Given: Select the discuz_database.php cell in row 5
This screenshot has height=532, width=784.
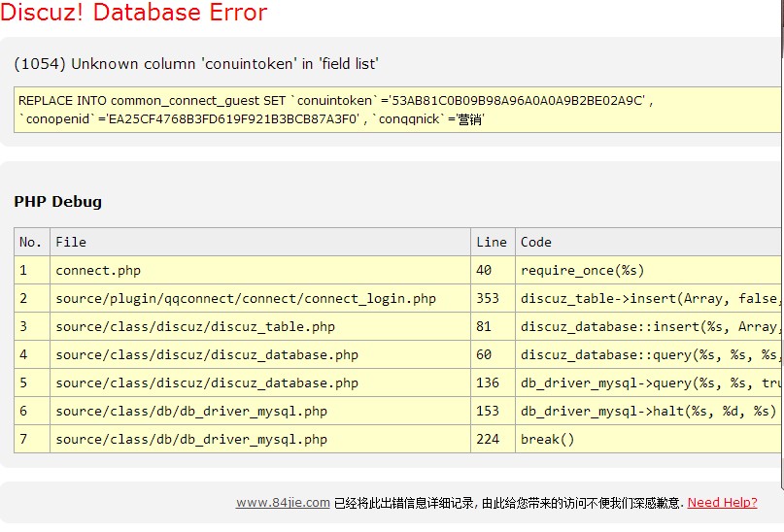Looking at the screenshot, I should [260, 383].
